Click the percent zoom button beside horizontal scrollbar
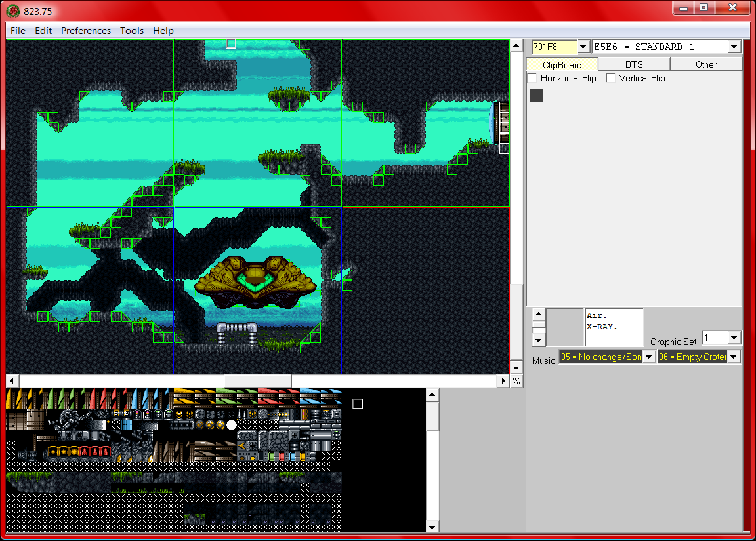The height and width of the screenshot is (541, 756). pos(516,381)
